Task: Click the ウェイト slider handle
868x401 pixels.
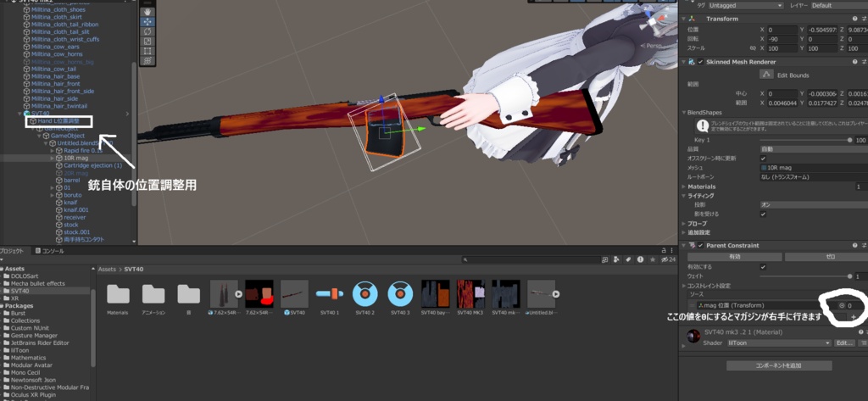Action: pos(849,276)
